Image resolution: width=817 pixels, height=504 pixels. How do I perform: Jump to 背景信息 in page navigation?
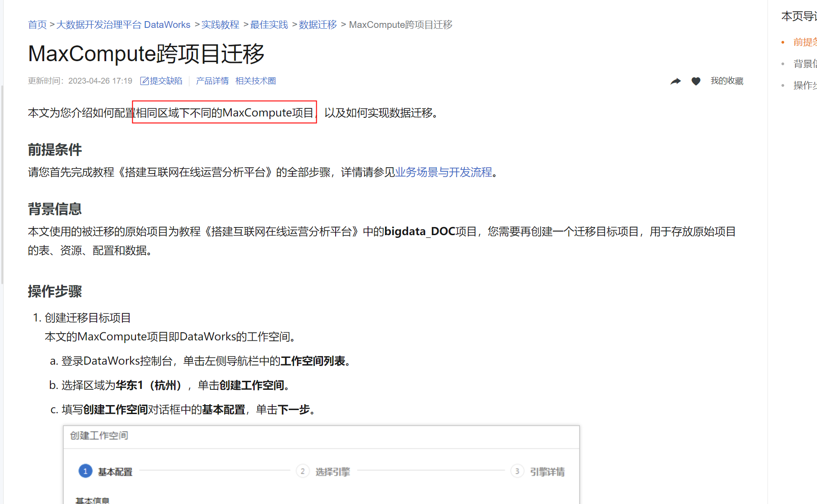(x=805, y=64)
